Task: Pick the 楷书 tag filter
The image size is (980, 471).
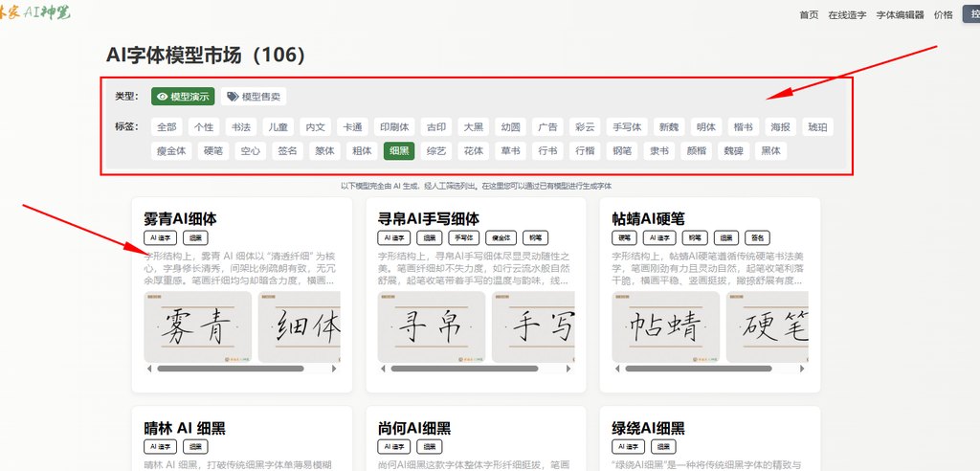Action: tap(744, 127)
